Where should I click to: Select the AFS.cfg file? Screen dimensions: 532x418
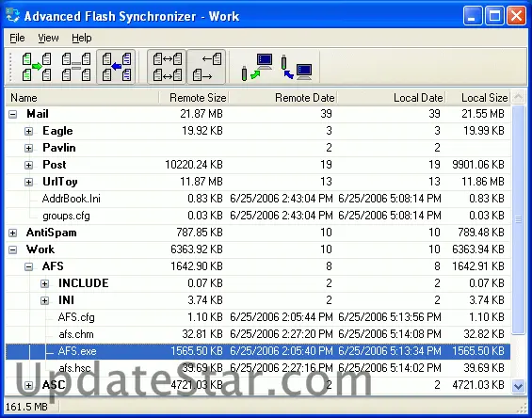tap(76, 317)
